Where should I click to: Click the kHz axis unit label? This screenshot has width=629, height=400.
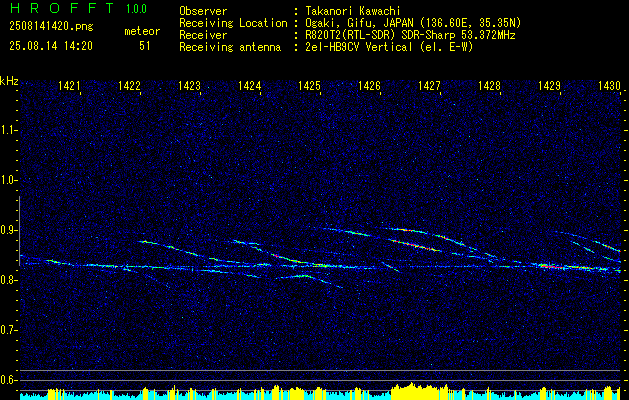point(9,81)
